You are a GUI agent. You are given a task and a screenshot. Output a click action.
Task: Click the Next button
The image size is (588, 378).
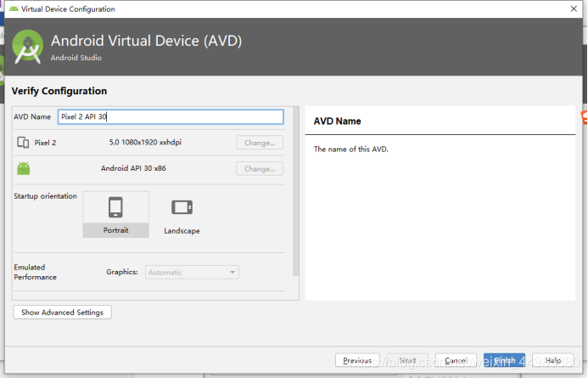pyautogui.click(x=408, y=360)
